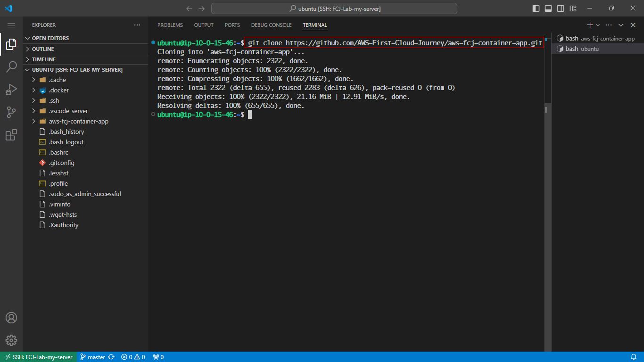Switch to the DEBUG CONSOLE tab
This screenshot has width=644, height=362.
(x=271, y=25)
